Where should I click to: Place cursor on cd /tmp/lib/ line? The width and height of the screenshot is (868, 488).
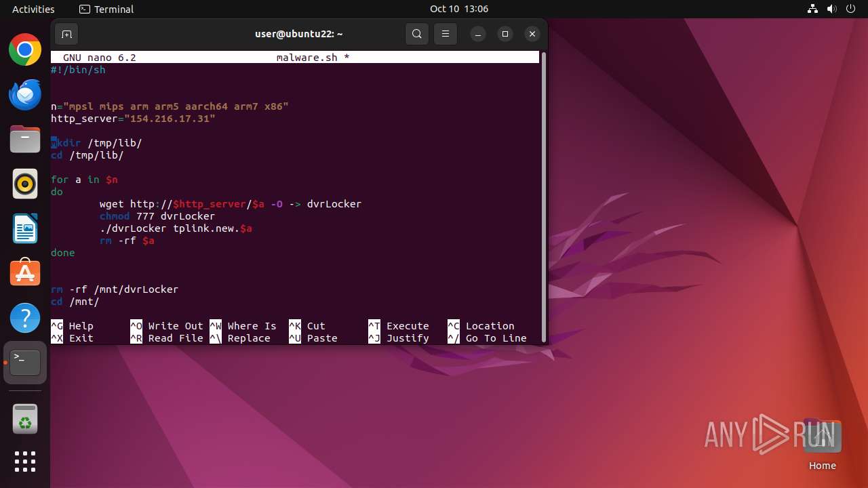pos(87,155)
